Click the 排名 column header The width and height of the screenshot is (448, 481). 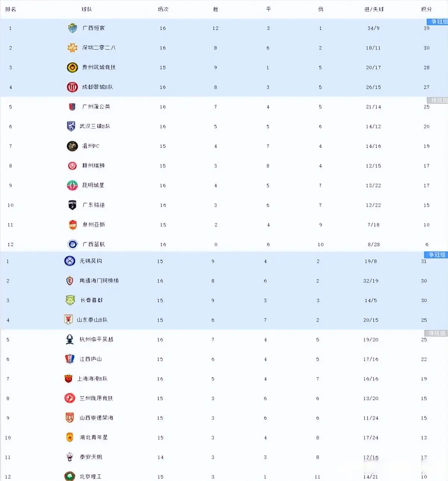tap(10, 9)
